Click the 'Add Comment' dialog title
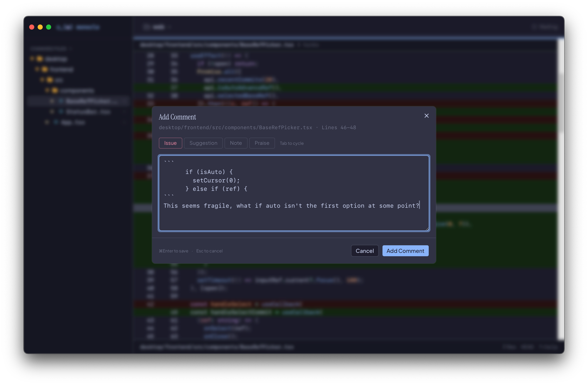This screenshot has width=588, height=385. (177, 117)
